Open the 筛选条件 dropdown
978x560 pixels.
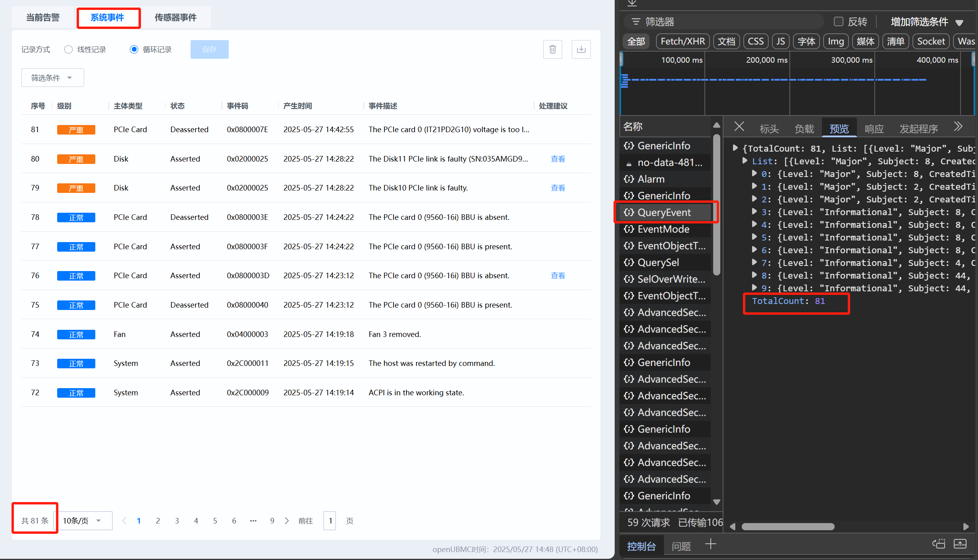(52, 78)
